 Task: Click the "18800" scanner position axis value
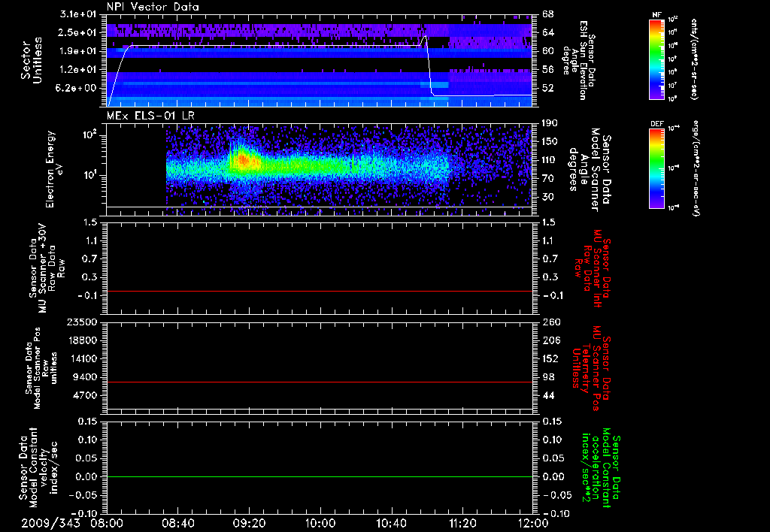pos(83,340)
